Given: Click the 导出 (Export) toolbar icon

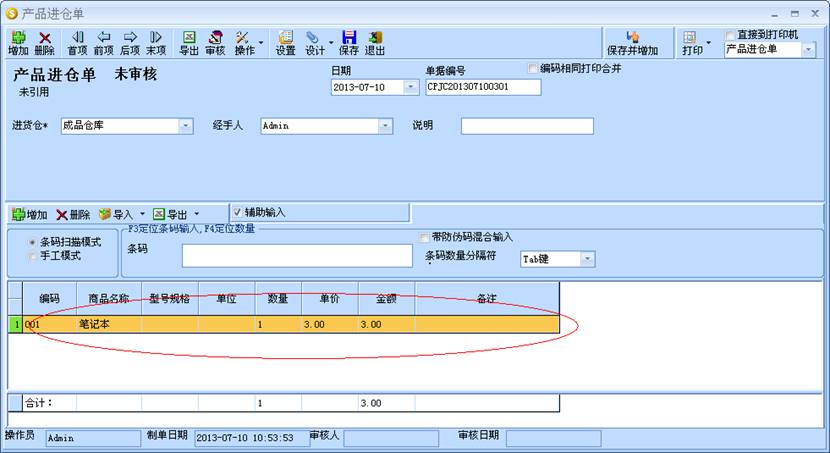Looking at the screenshot, I should click(x=188, y=42).
